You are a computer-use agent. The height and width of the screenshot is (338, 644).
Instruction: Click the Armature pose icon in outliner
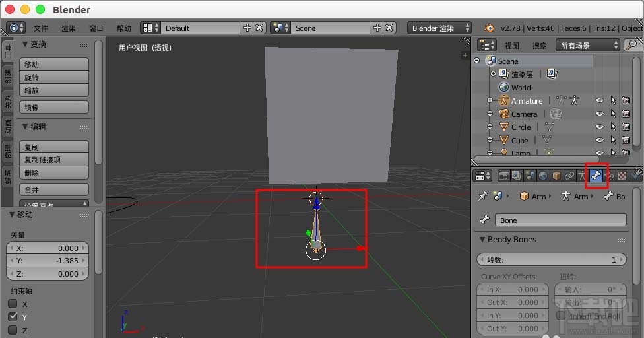click(561, 100)
